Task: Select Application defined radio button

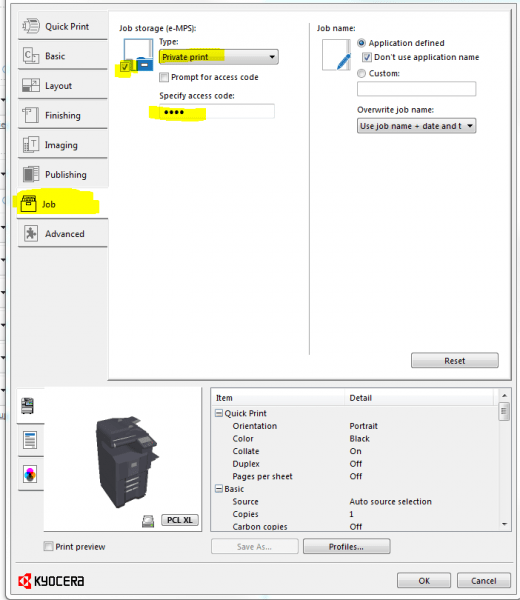Action: click(361, 43)
